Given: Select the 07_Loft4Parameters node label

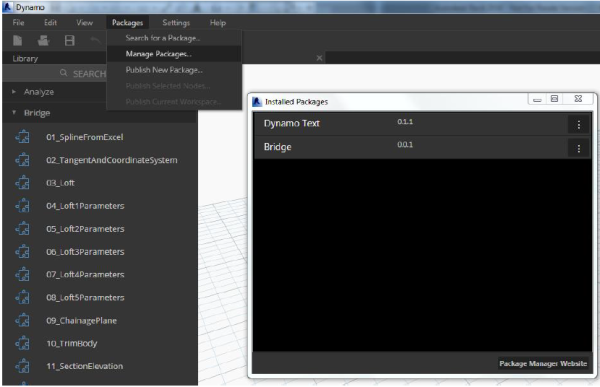Looking at the screenshot, I should 85,274.
